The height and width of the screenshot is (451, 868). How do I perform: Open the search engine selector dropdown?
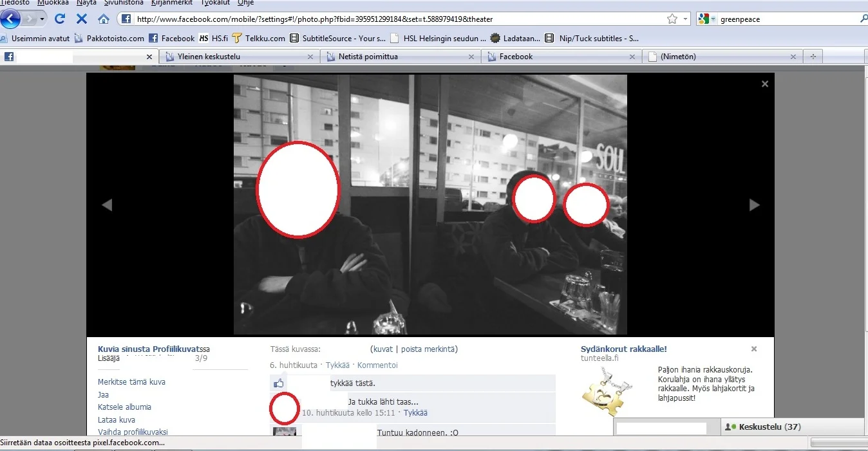point(708,19)
